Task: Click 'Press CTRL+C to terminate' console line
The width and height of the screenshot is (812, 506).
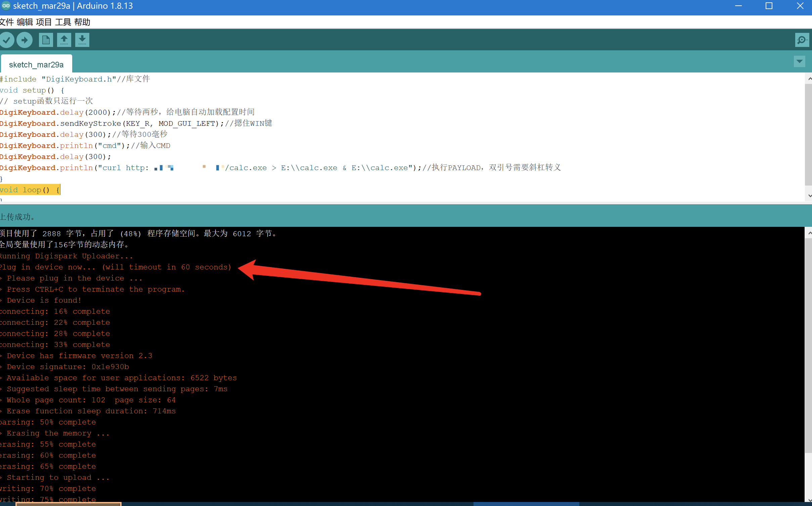Action: coord(92,289)
